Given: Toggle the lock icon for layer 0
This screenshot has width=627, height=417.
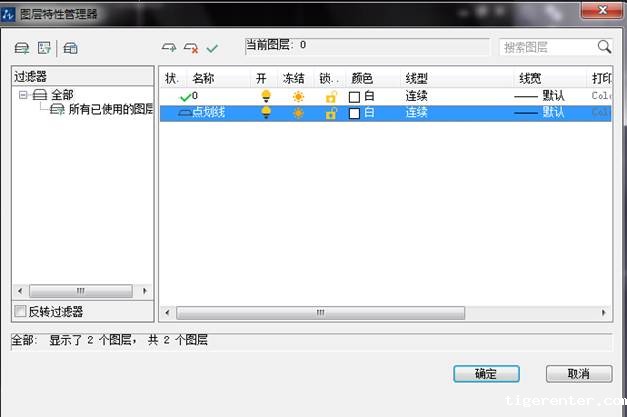Looking at the screenshot, I should [x=331, y=96].
